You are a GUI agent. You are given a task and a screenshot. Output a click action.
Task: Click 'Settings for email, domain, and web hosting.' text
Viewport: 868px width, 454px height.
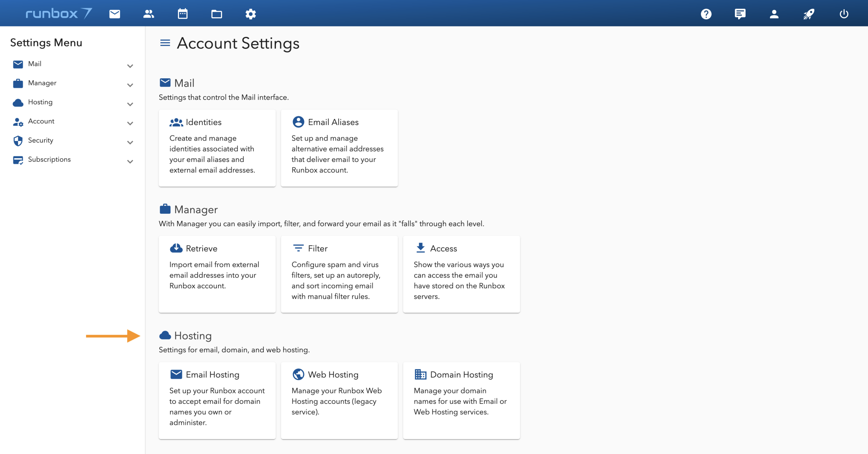click(234, 350)
